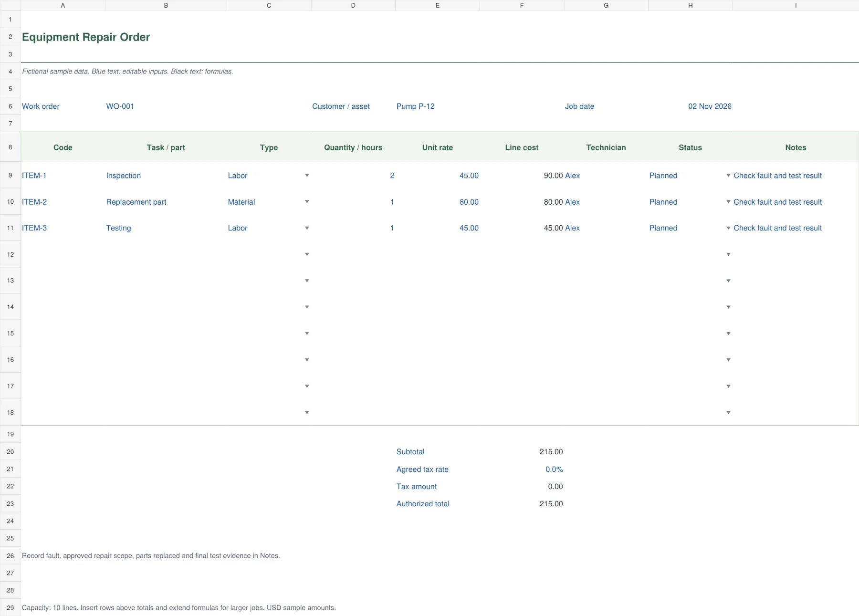The height and width of the screenshot is (616, 859).
Task: Expand the Type dropdown in row 15
Action: point(307,334)
